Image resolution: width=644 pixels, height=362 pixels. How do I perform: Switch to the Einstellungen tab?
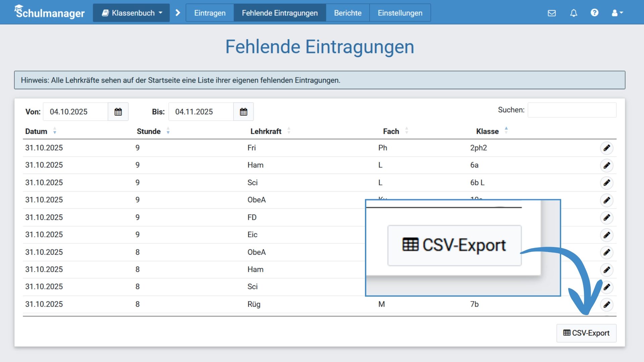400,13
